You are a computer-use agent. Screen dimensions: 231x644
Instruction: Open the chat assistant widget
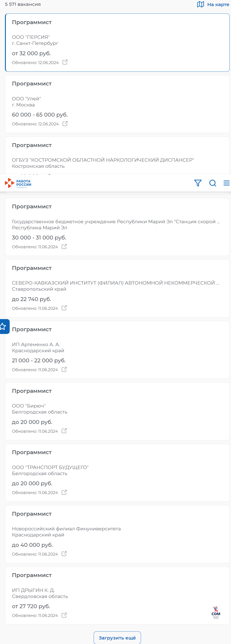[216, 612]
